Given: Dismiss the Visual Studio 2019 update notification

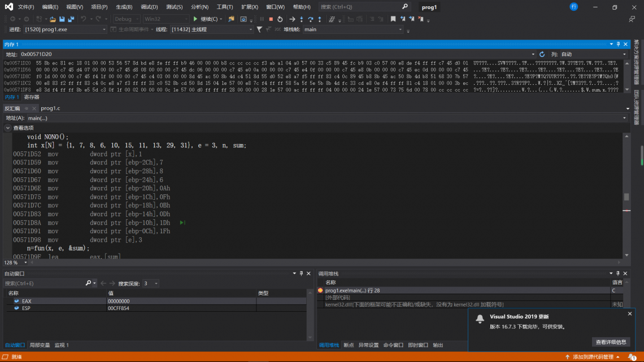Looking at the screenshot, I should click(x=630, y=313).
